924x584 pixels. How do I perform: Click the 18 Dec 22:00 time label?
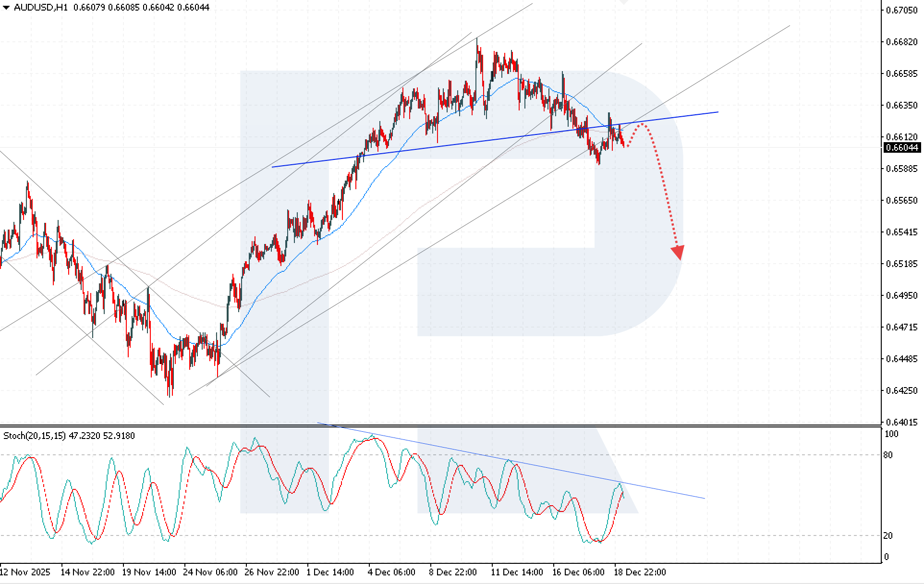[x=640, y=572]
